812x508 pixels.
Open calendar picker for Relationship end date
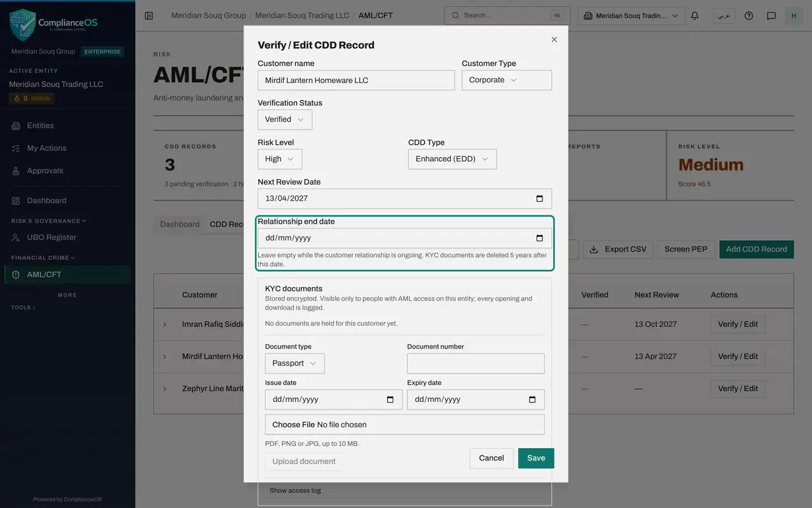tap(539, 238)
